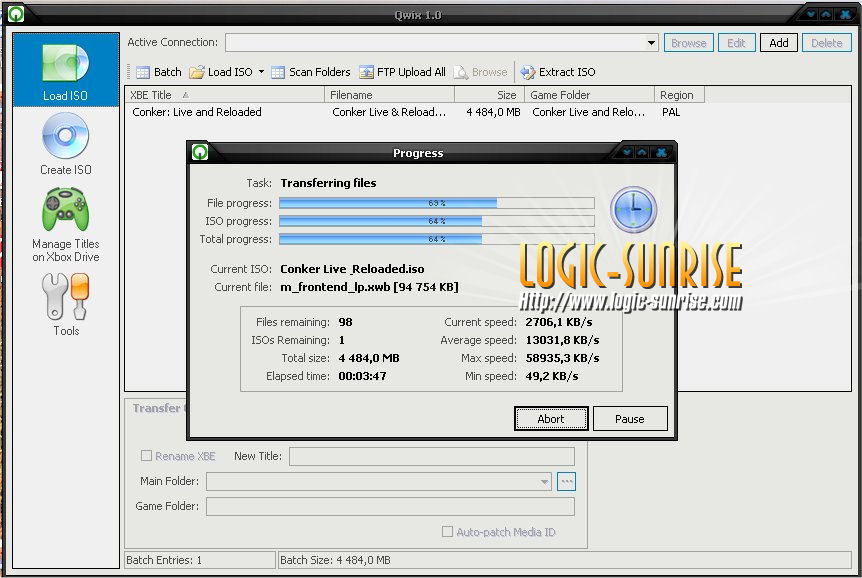The width and height of the screenshot is (862, 578).
Task: Click the Batch toolbar icon
Action: click(143, 72)
